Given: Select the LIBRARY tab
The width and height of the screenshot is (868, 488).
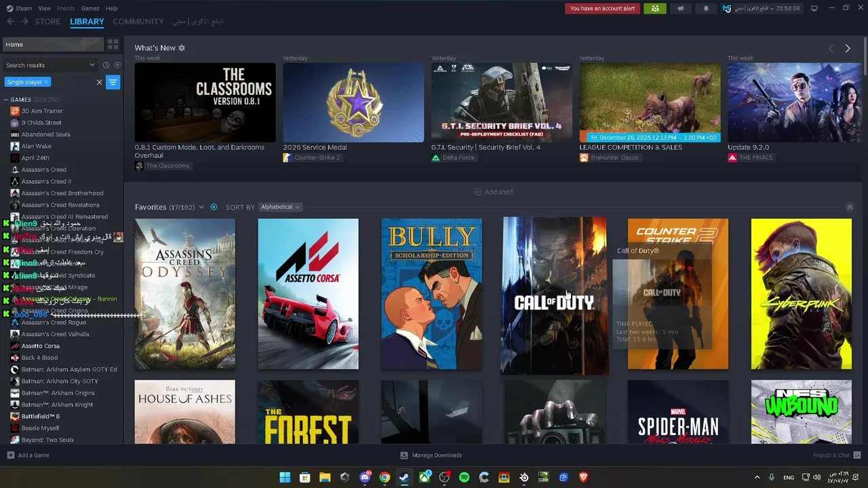Looking at the screenshot, I should point(87,22).
